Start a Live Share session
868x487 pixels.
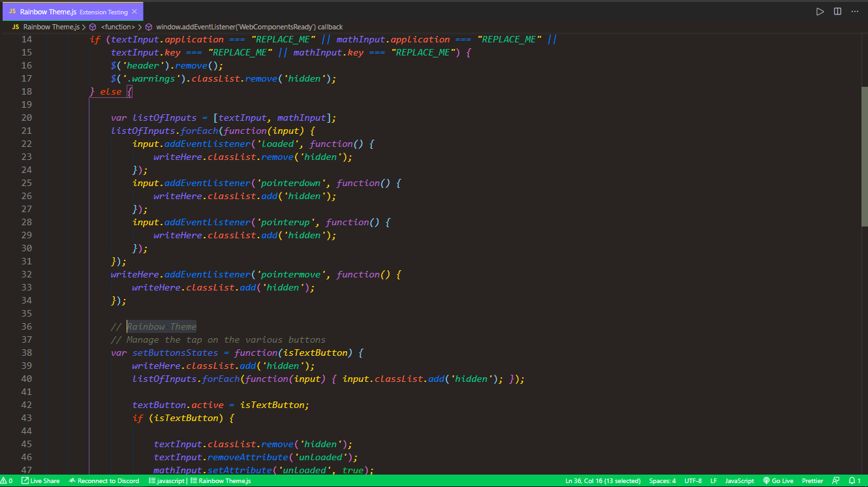40,481
